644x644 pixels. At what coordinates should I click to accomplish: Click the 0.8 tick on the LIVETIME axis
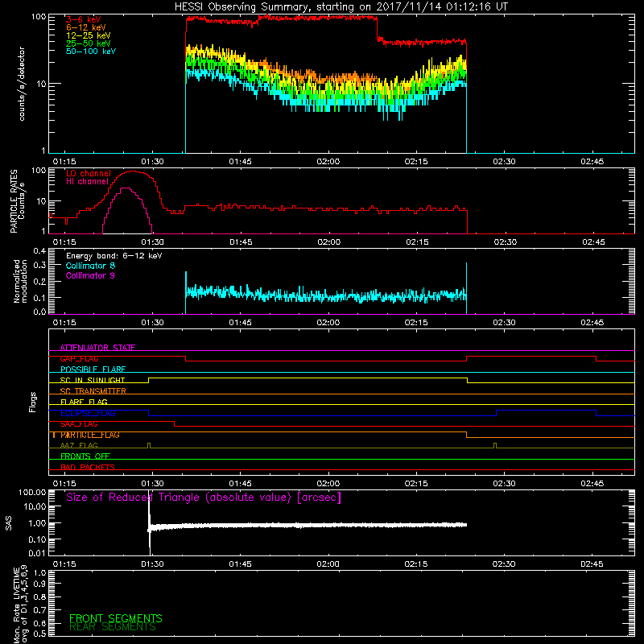[x=39, y=597]
